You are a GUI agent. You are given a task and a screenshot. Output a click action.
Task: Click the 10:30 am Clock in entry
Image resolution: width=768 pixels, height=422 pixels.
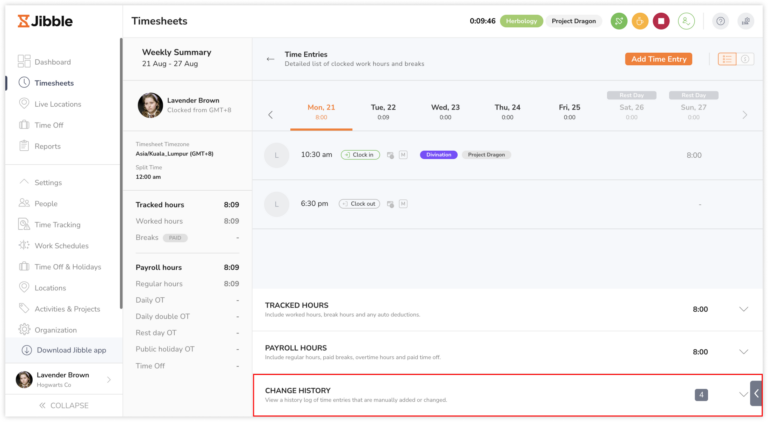(507, 155)
